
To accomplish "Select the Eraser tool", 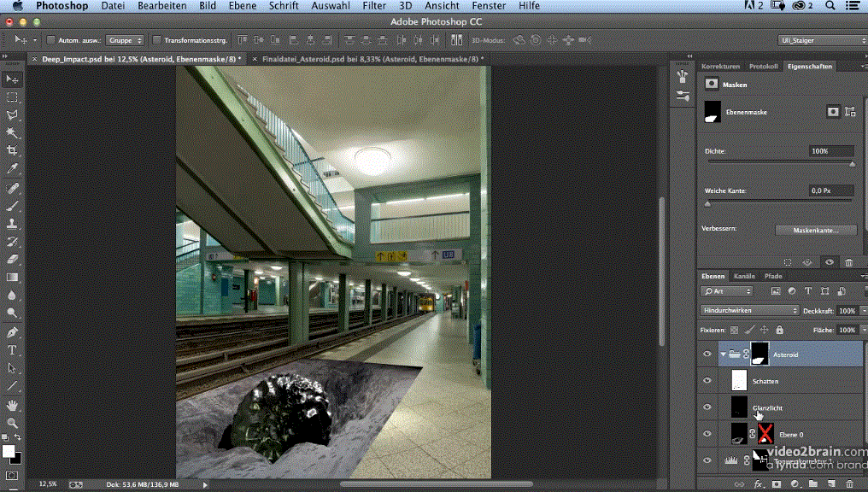I will pyautogui.click(x=12, y=259).
